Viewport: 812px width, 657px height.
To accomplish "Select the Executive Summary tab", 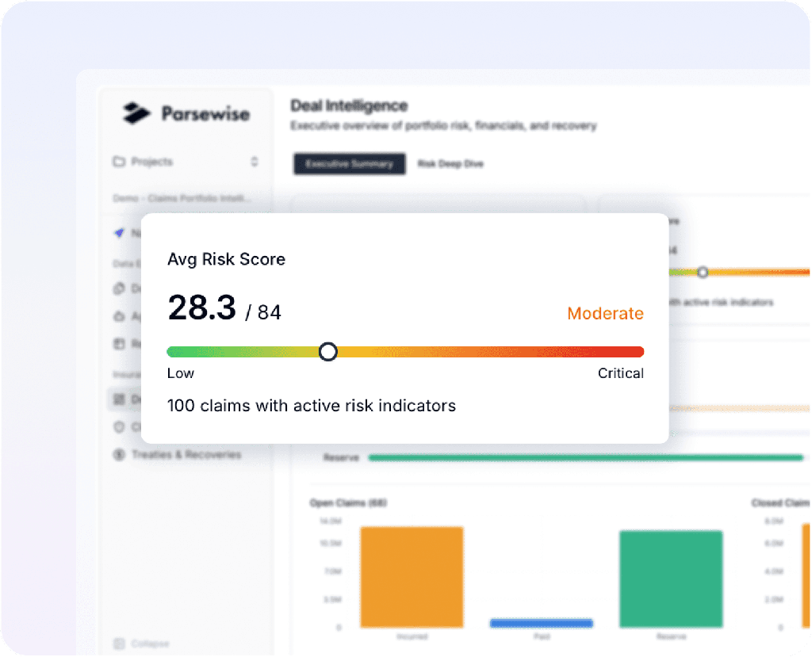I will [350, 163].
